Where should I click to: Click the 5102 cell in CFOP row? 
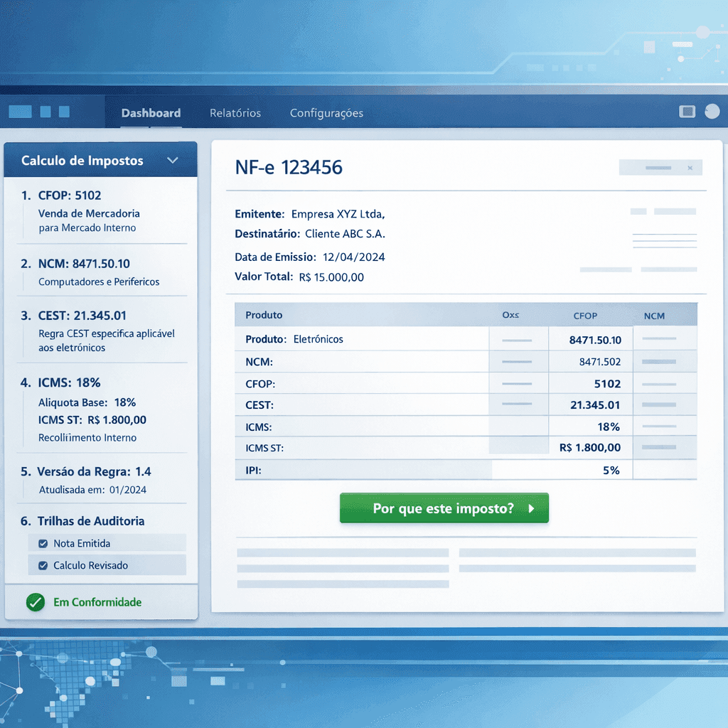[x=607, y=384]
